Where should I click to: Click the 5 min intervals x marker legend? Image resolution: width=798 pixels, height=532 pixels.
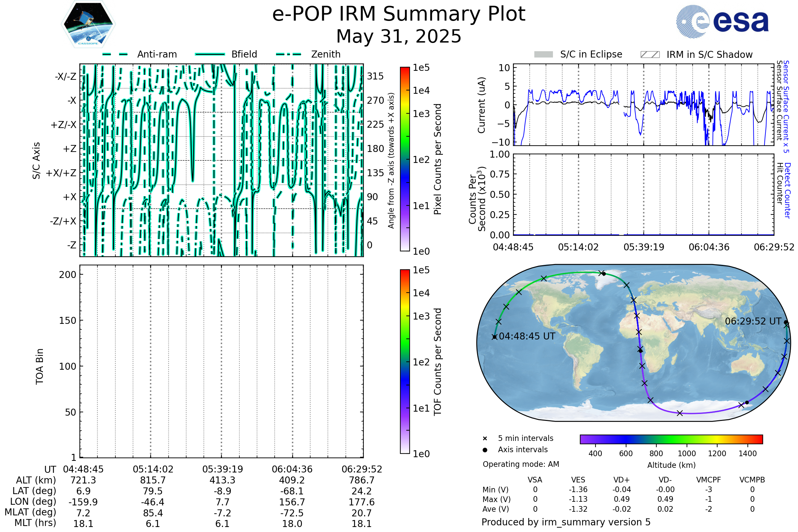tap(485, 439)
